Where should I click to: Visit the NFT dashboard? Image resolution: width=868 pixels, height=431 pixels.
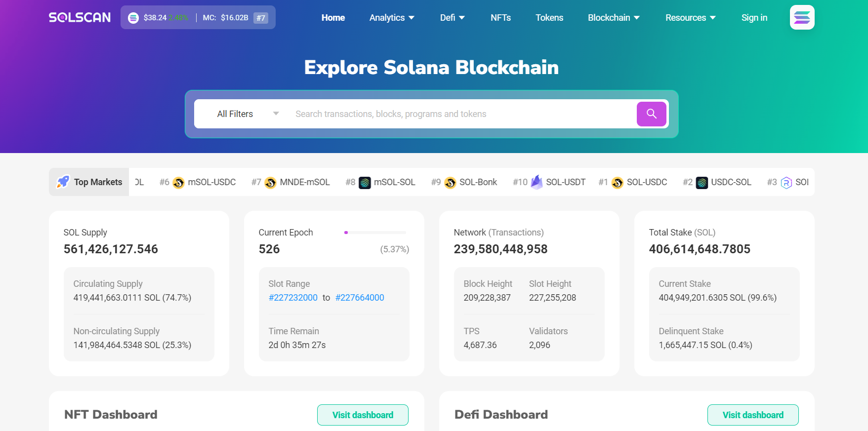coord(363,415)
